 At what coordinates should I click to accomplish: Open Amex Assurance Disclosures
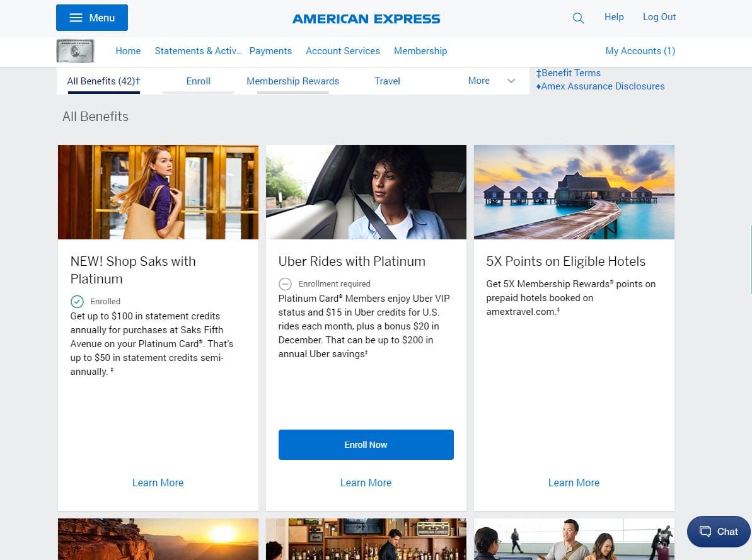pyautogui.click(x=600, y=86)
